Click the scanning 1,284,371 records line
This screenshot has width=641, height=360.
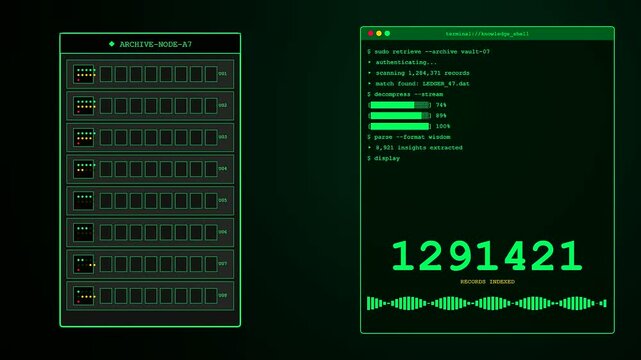(419, 73)
